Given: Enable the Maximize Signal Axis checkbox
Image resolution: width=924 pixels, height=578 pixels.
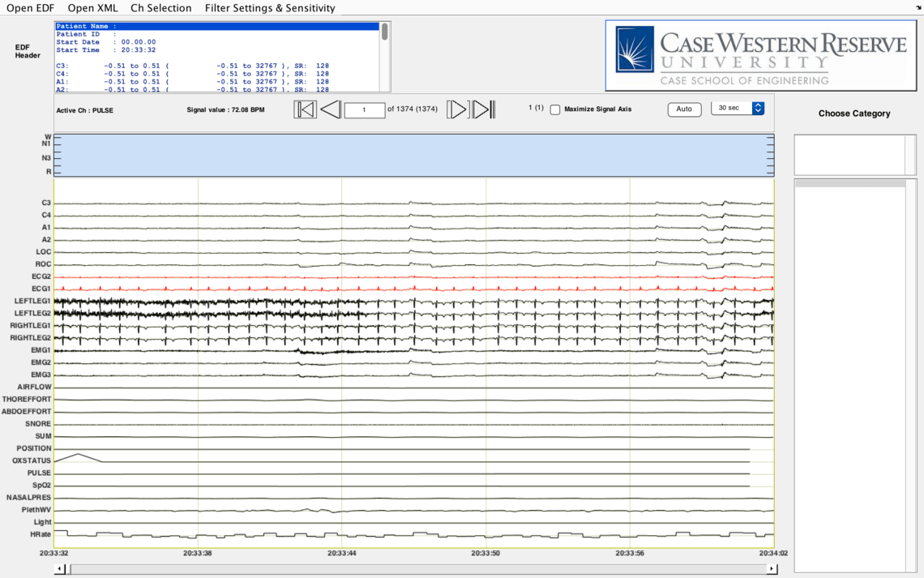Looking at the screenshot, I should tap(555, 109).
